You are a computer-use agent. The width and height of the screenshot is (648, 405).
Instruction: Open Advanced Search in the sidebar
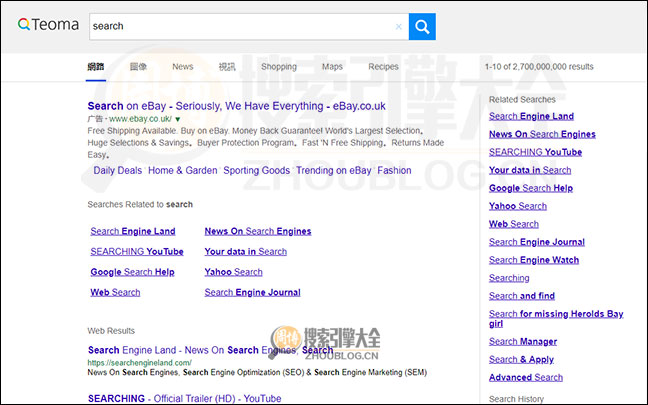click(x=525, y=377)
